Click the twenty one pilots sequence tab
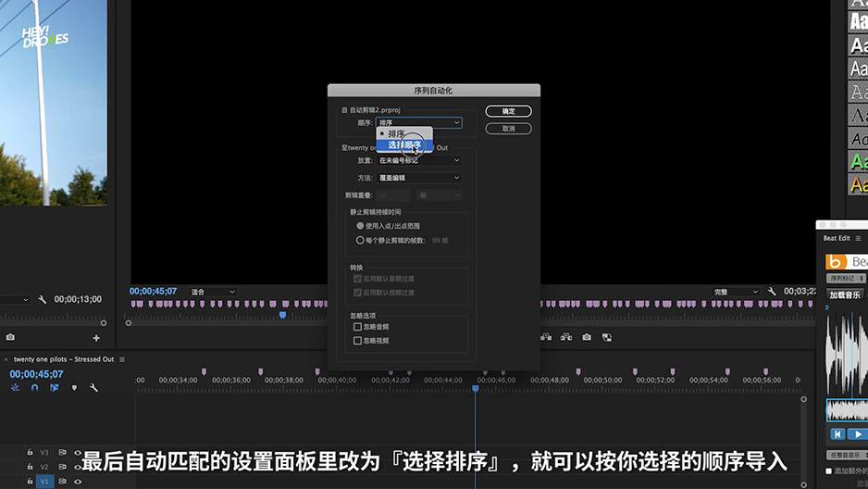The width and height of the screenshot is (868, 489). point(64,359)
